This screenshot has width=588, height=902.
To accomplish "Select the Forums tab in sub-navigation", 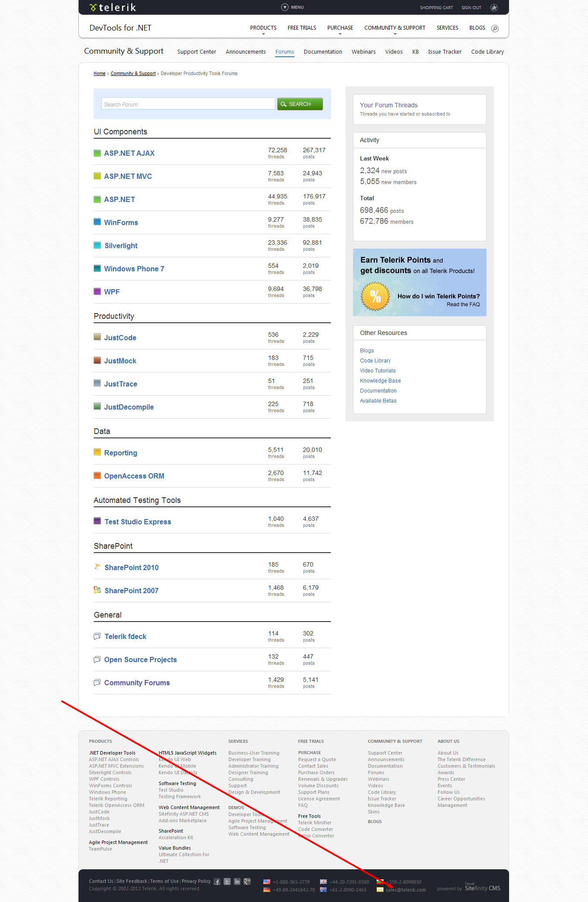I will [x=285, y=52].
